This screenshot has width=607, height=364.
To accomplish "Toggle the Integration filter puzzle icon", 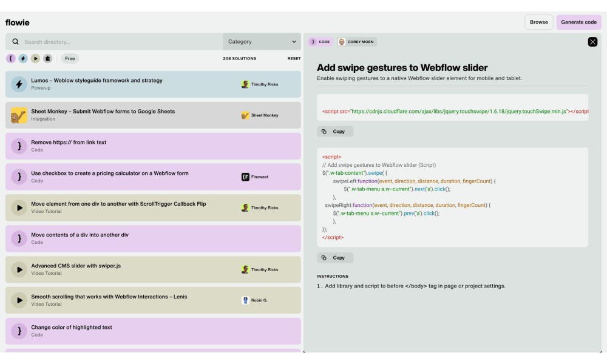I will (47, 58).
